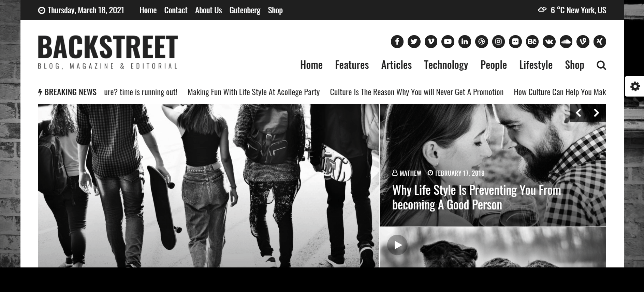Click the Instagram social icon
This screenshot has width=644, height=292.
[498, 42]
